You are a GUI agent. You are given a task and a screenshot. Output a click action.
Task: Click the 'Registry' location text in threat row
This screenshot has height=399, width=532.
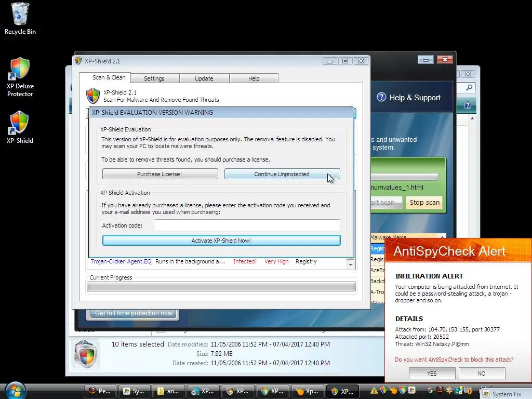(x=306, y=262)
